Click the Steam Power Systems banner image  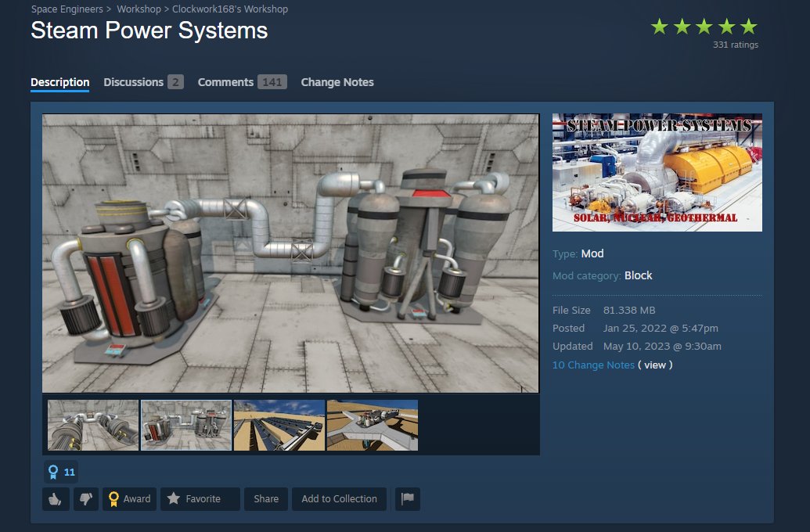click(657, 173)
